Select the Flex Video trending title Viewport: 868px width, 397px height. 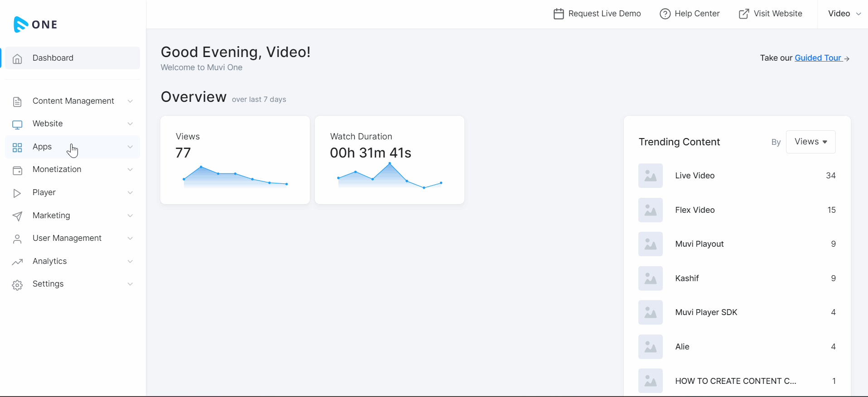(x=695, y=210)
